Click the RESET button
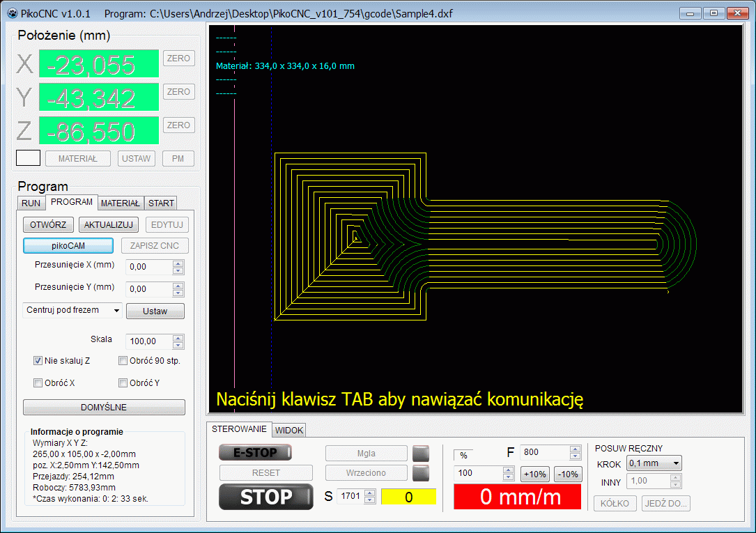The image size is (756, 533). point(266,473)
